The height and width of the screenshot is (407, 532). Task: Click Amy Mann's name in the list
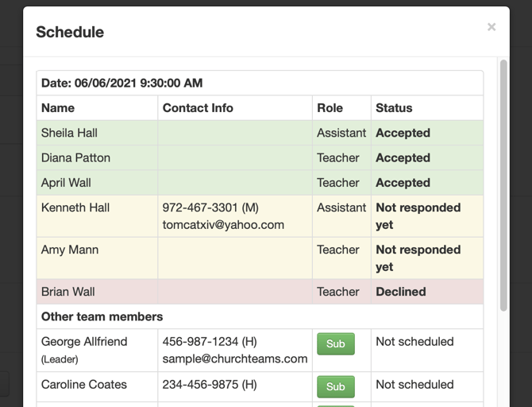click(x=70, y=250)
